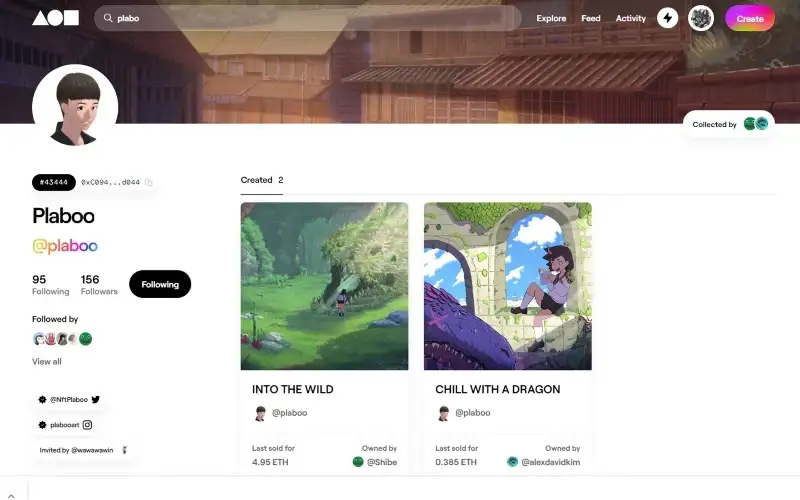Click the Foundation logo in header
Image resolution: width=800 pixels, height=500 pixels.
(55, 18)
